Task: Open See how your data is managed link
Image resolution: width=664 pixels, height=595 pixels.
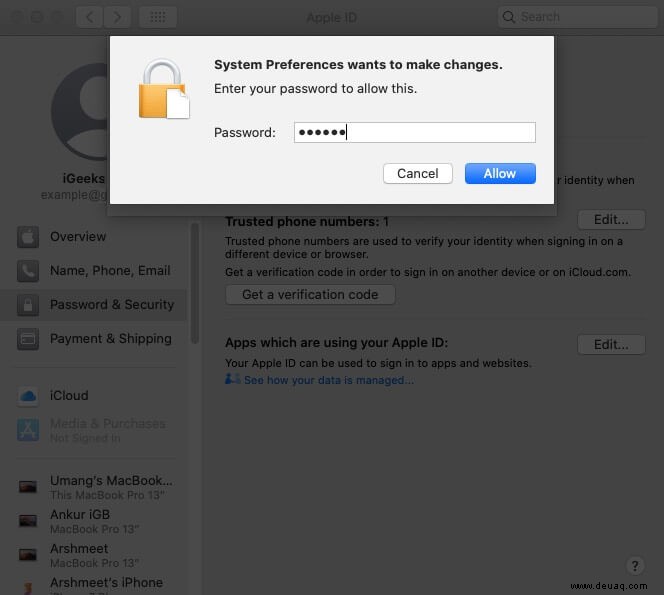Action: (x=329, y=380)
